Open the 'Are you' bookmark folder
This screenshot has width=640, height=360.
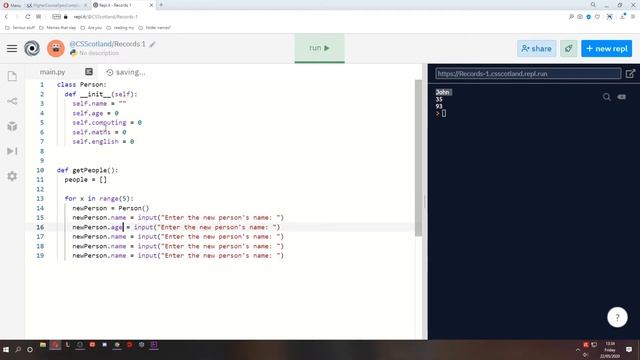(x=91, y=28)
